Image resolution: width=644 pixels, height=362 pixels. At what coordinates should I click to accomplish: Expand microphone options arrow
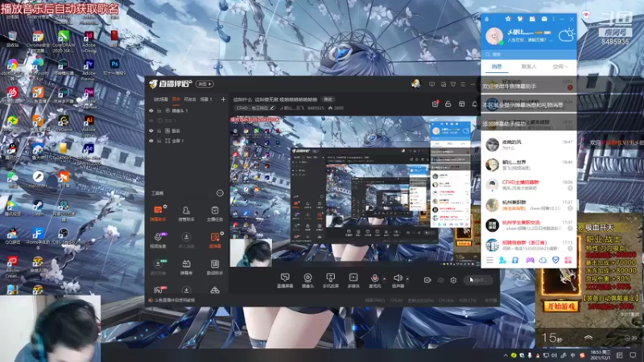pyautogui.click(x=385, y=279)
